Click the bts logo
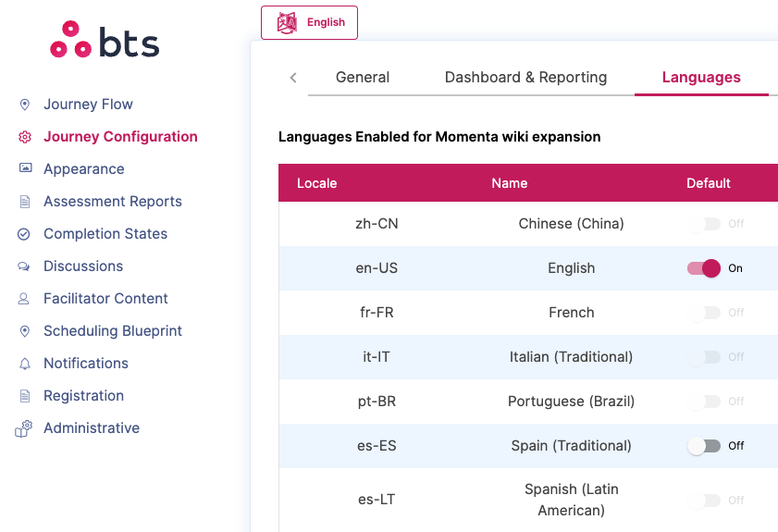This screenshot has width=778, height=532. pyautogui.click(x=105, y=40)
